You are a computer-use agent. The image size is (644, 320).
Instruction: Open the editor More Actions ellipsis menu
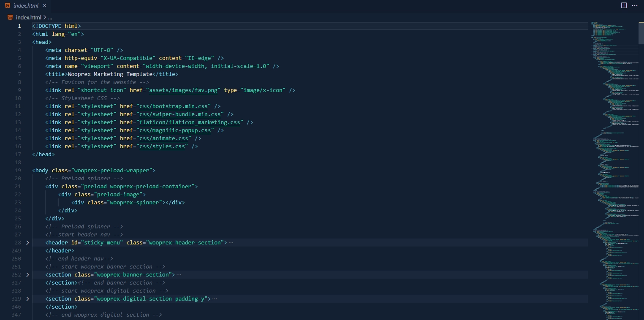[635, 5]
